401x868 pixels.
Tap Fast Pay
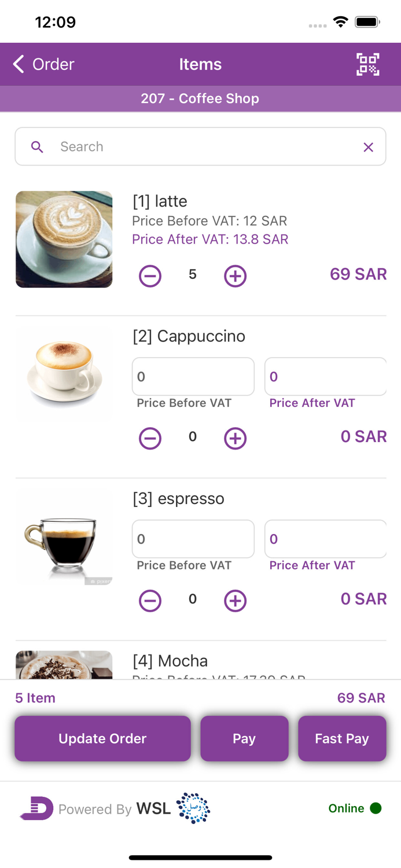point(342,738)
